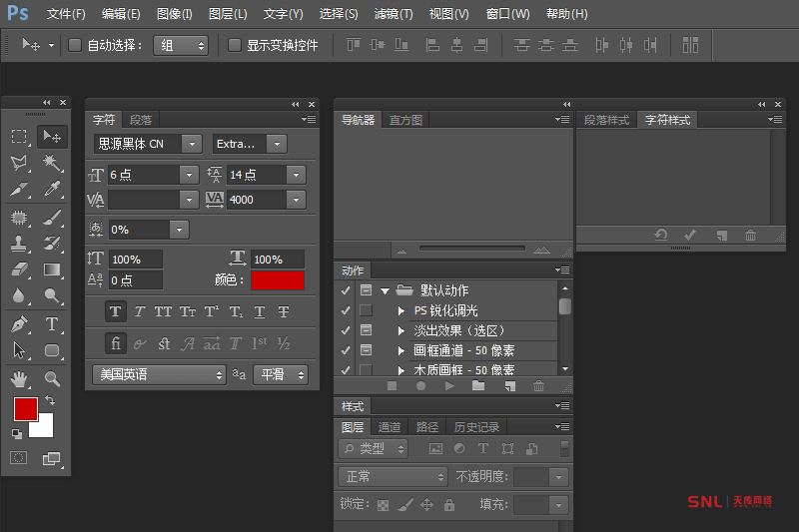Click the play action button
The width and height of the screenshot is (799, 532).
pyautogui.click(x=449, y=385)
